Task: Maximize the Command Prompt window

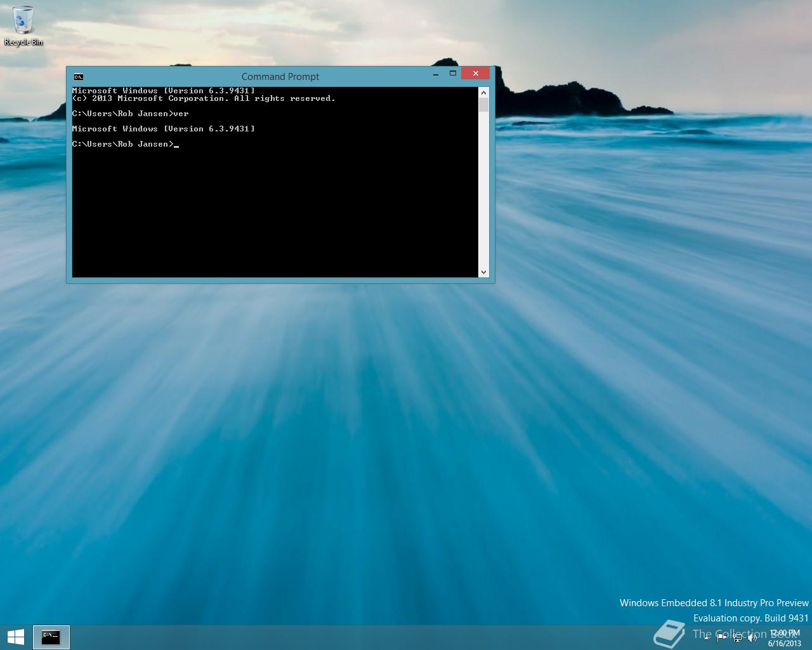Action: point(453,74)
